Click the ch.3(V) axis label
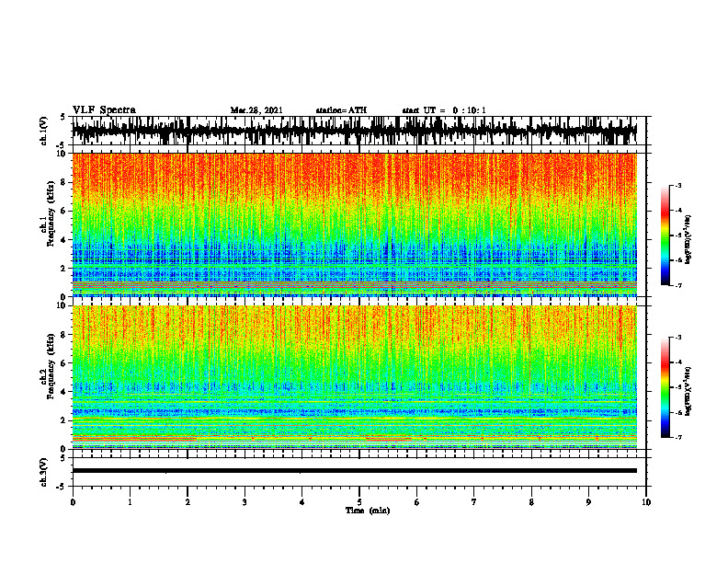This screenshot has height=563, width=728. coord(44,473)
